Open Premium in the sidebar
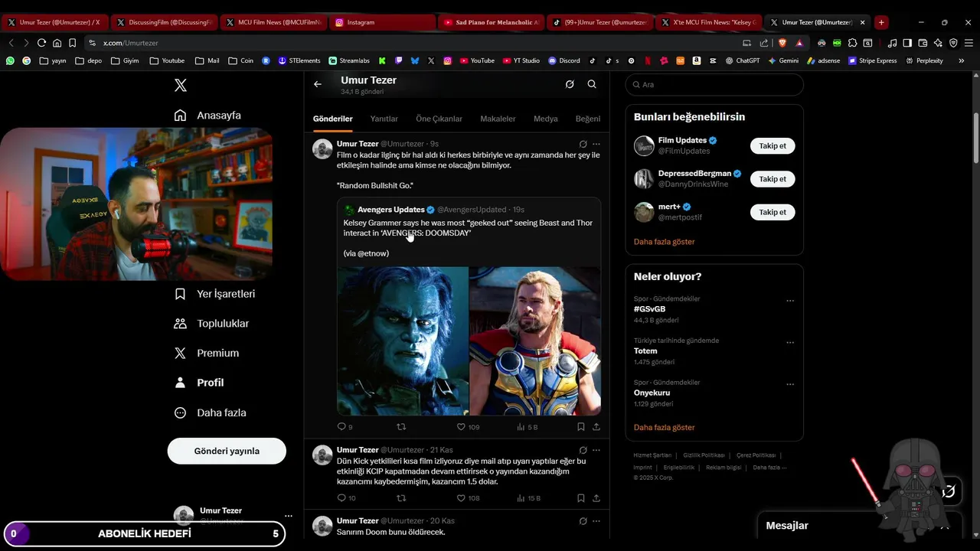The width and height of the screenshot is (980, 551). (207, 354)
